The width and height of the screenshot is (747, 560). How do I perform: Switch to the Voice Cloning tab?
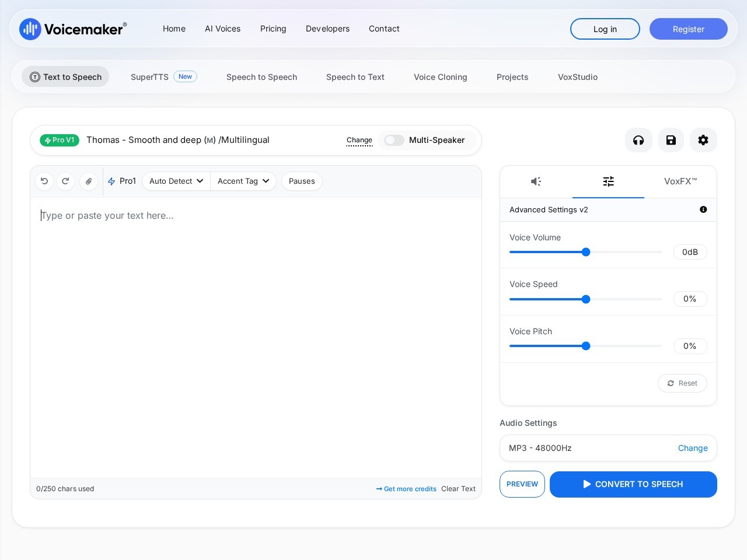(x=441, y=77)
